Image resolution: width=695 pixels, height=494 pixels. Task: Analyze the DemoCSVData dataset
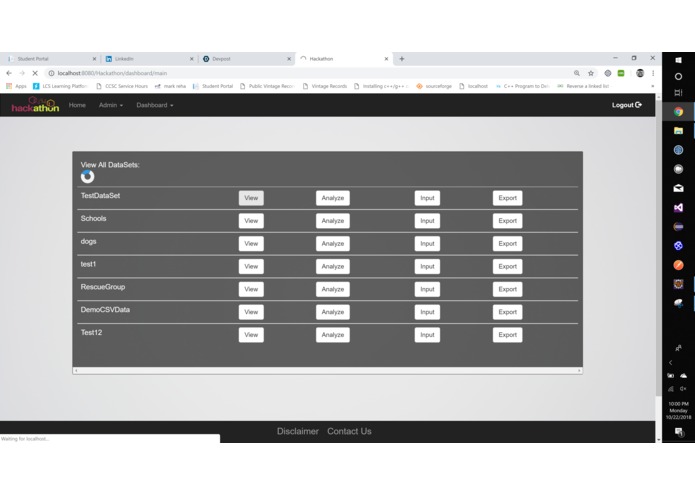point(332,312)
